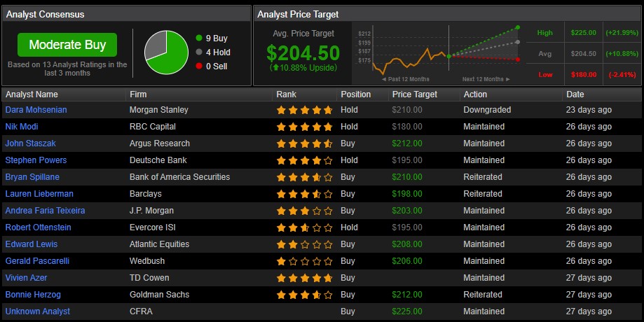
Task: Sort table by Action column header
Action: pos(475,94)
